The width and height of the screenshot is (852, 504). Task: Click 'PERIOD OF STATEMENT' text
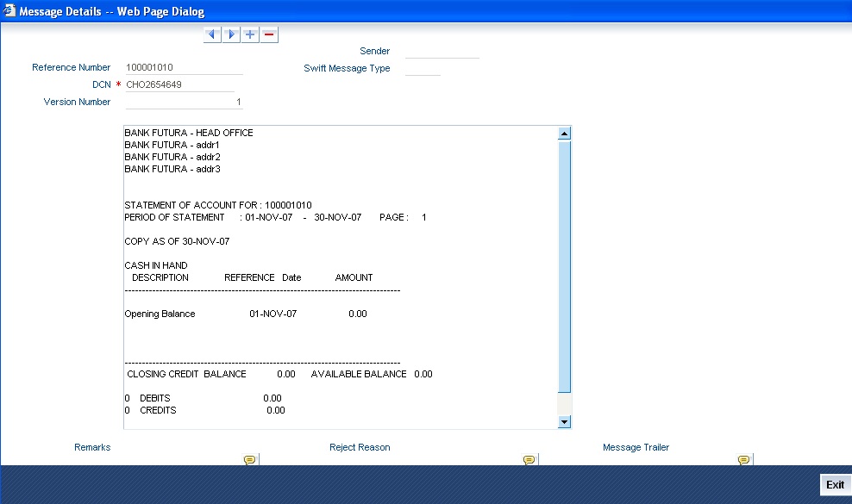[174, 217]
